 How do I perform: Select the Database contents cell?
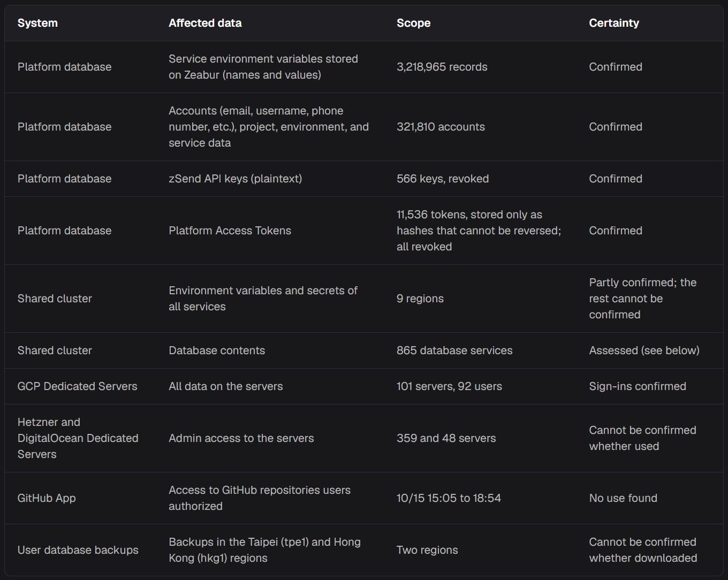coord(217,350)
